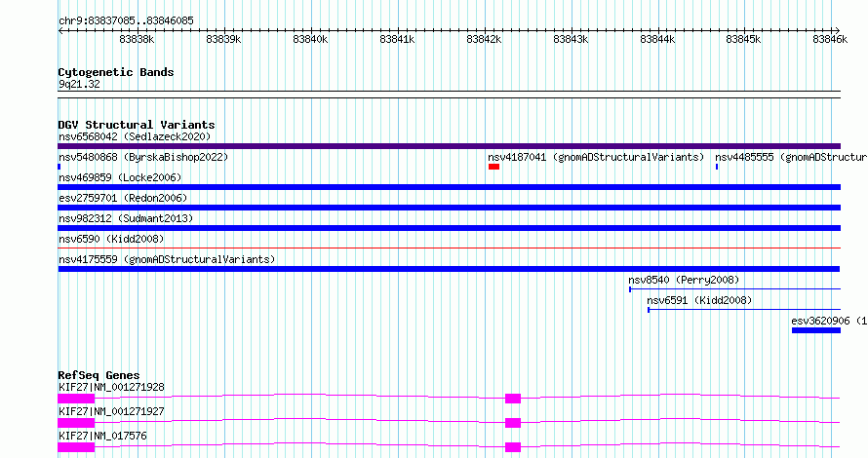868x458 pixels.
Task: Click the thin red nsv6590 line
Action: coord(449,248)
